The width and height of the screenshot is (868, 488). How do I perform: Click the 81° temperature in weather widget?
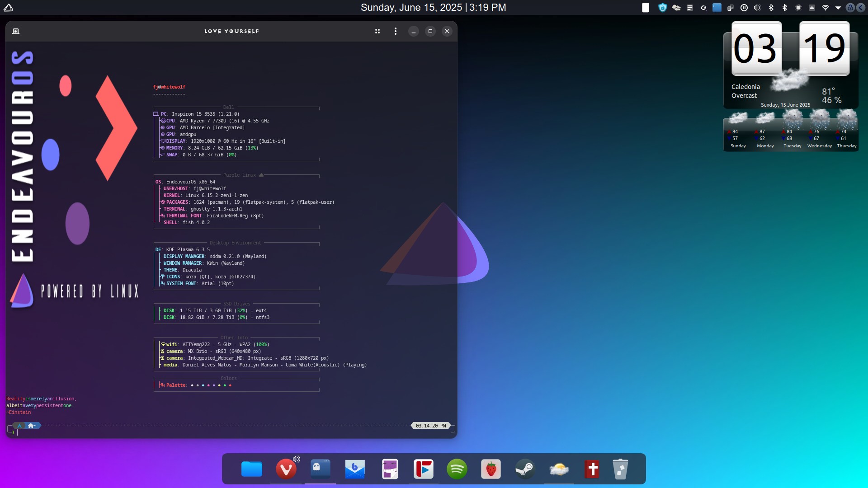(x=828, y=91)
